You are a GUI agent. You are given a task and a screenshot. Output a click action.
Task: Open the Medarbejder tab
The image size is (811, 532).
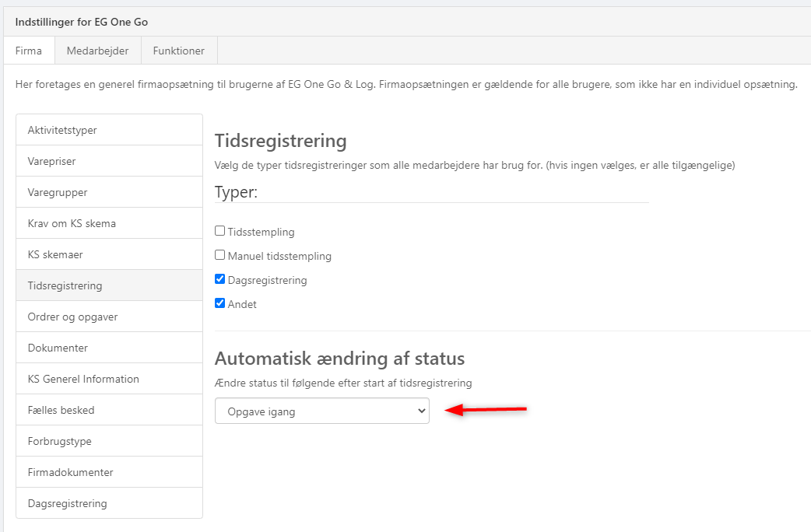[97, 51]
